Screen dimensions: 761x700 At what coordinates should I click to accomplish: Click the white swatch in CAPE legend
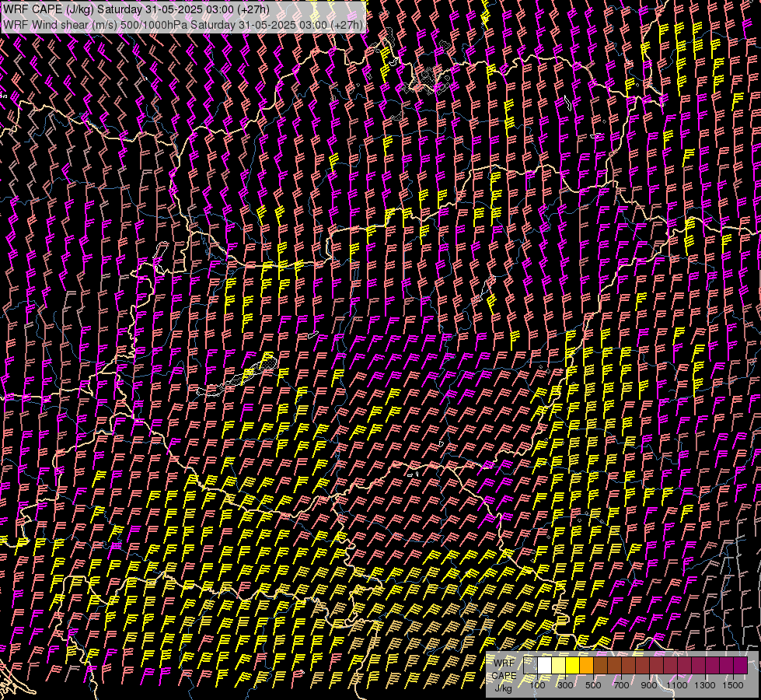545,666
